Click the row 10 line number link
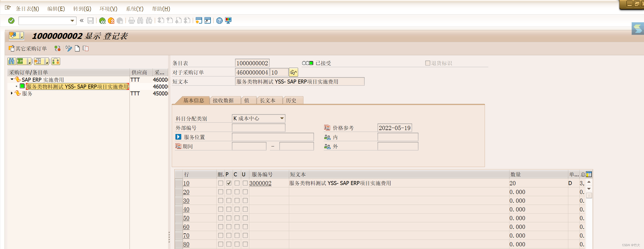 186,183
